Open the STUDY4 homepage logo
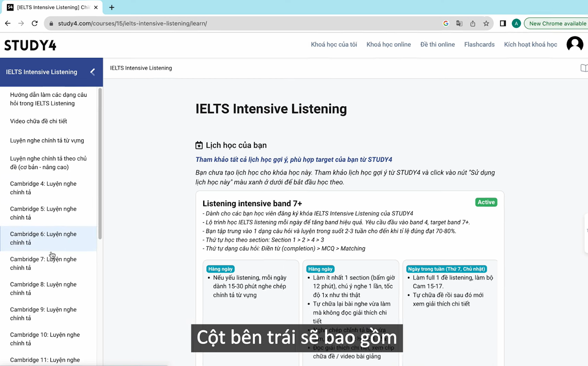This screenshot has width=588, height=366. 30,45
